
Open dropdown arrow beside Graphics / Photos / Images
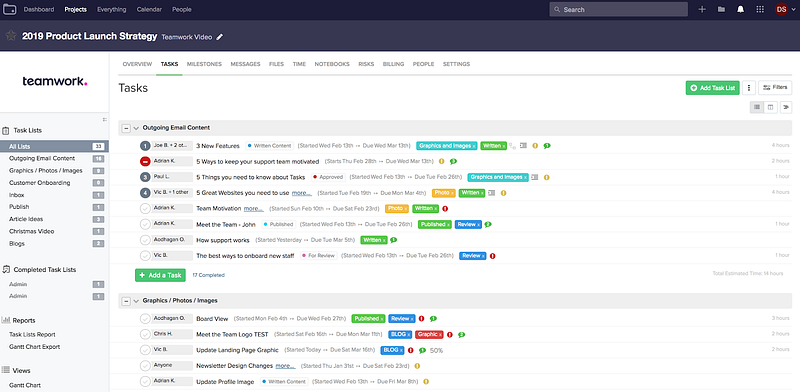pyautogui.click(x=136, y=301)
